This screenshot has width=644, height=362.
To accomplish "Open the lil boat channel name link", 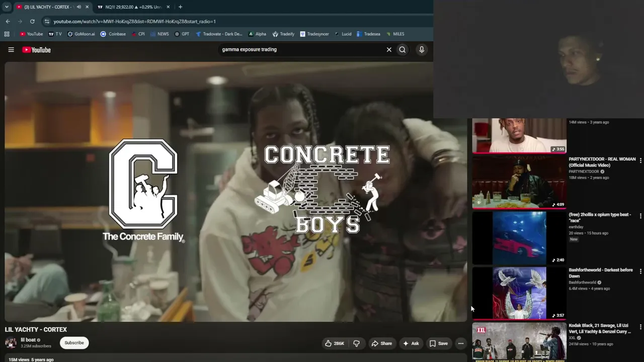I will pyautogui.click(x=28, y=340).
